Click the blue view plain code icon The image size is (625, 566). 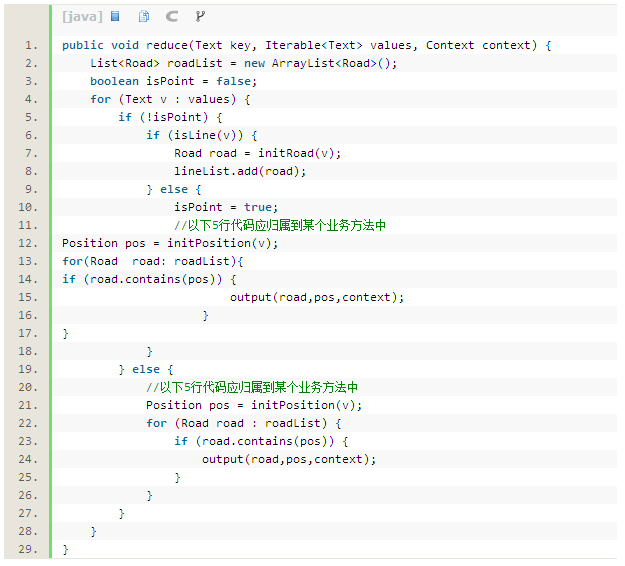click(115, 16)
